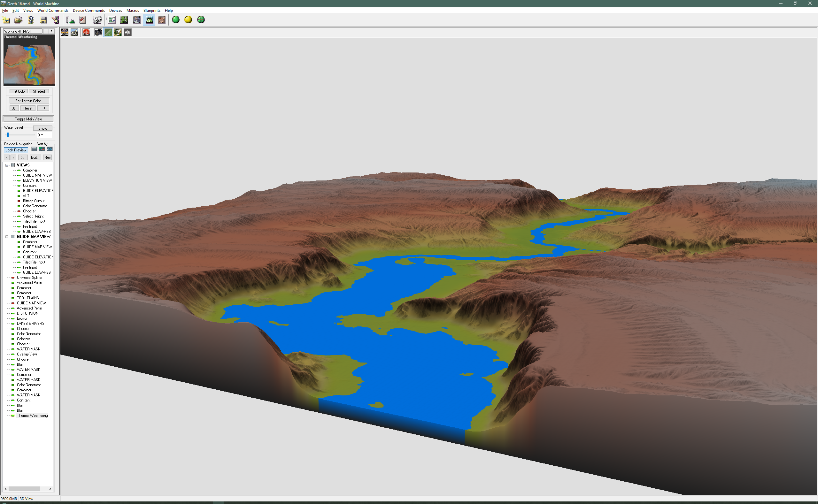Image resolution: width=818 pixels, height=504 pixels.
Task: Toggle Shaded preview mode
Action: (39, 91)
